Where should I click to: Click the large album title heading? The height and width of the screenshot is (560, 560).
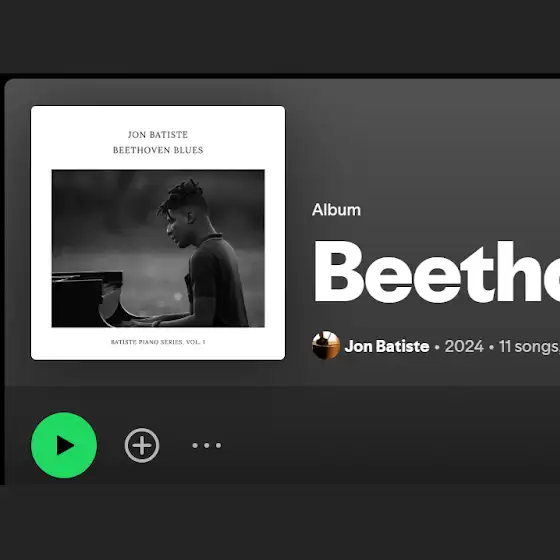(436, 271)
